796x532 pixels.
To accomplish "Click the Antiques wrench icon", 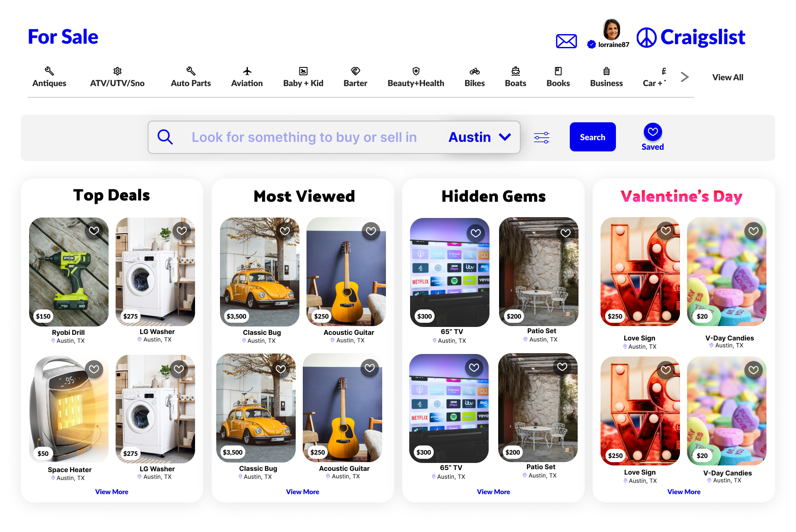I will click(49, 71).
